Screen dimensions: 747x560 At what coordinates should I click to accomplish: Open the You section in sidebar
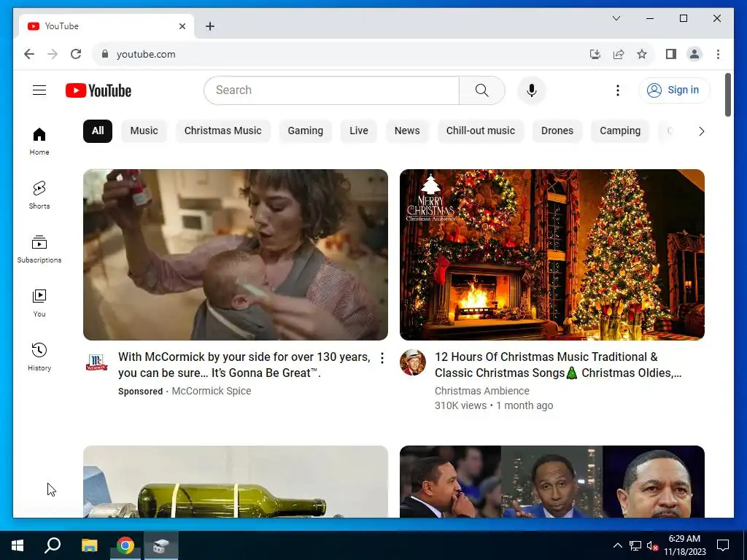(39, 303)
